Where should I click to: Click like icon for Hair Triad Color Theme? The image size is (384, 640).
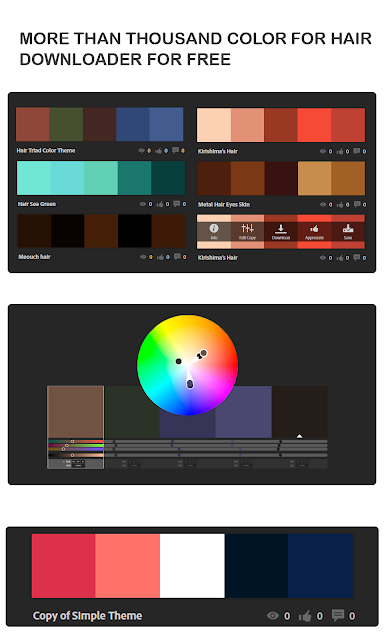pos(158,151)
